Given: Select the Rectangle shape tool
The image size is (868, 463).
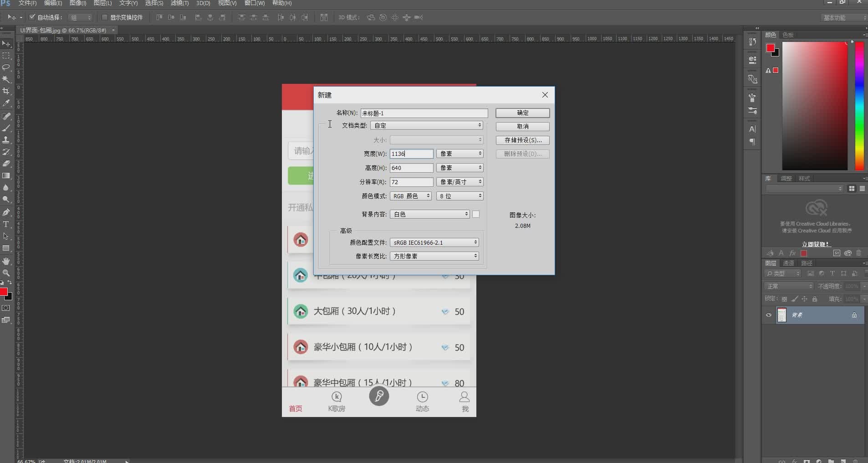Looking at the screenshot, I should [6, 248].
